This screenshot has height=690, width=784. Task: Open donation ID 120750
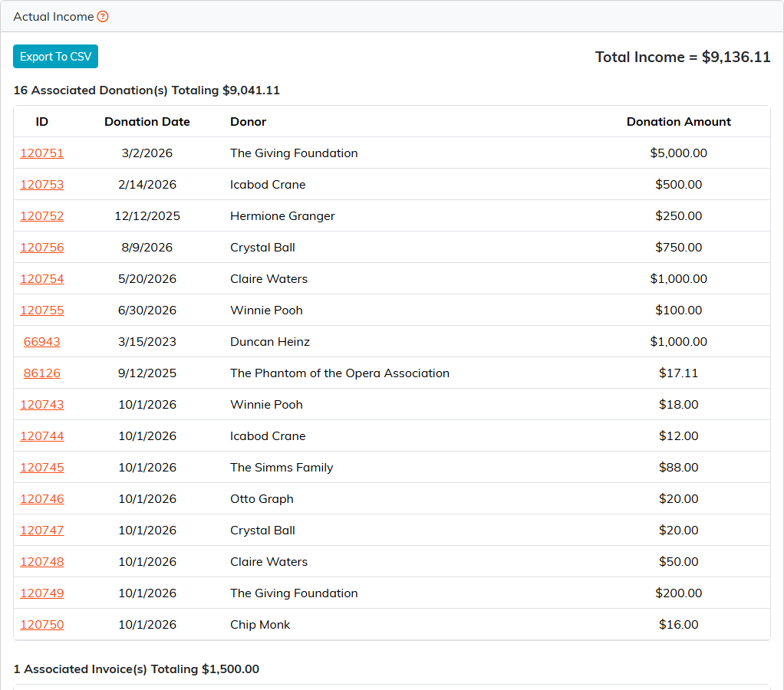click(42, 625)
